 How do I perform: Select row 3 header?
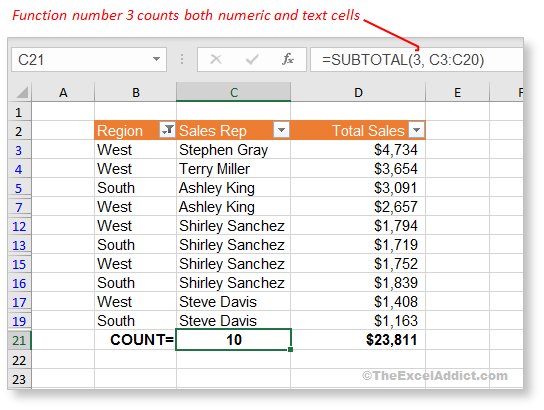click(19, 150)
